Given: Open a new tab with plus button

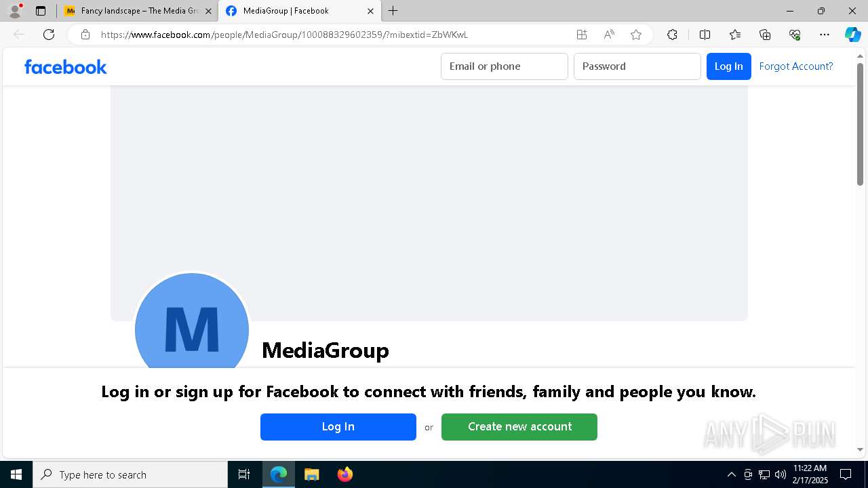Looking at the screenshot, I should pos(393,11).
